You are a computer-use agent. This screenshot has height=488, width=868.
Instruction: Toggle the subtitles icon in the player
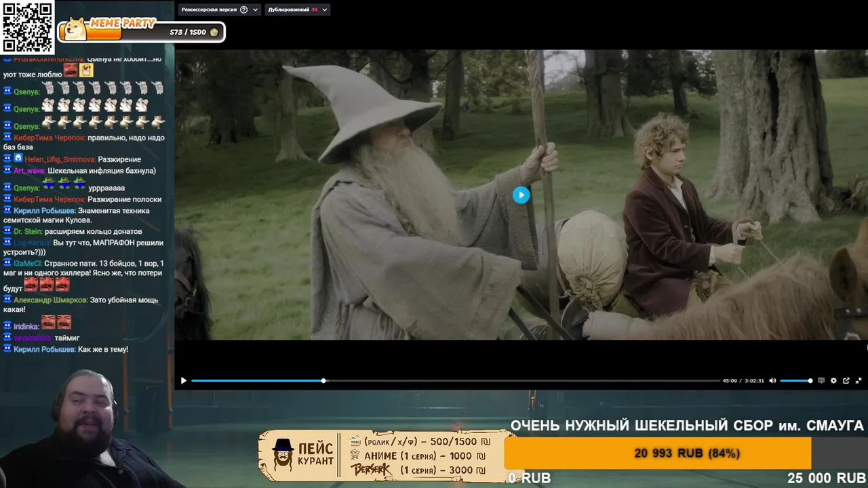[821, 381]
